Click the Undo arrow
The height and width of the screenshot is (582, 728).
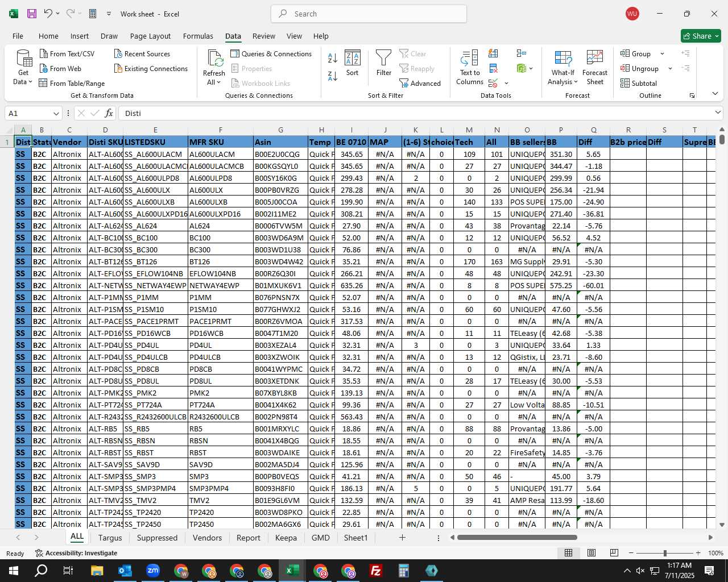(48, 14)
